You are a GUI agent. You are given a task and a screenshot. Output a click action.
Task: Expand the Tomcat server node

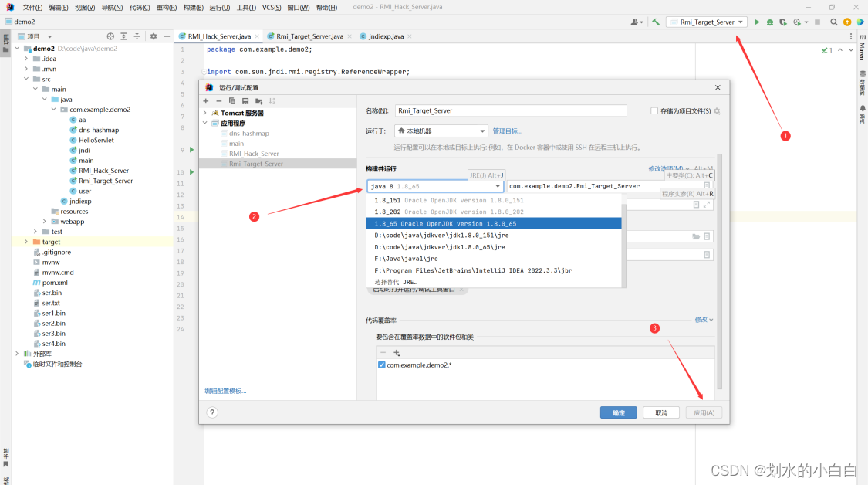(204, 113)
